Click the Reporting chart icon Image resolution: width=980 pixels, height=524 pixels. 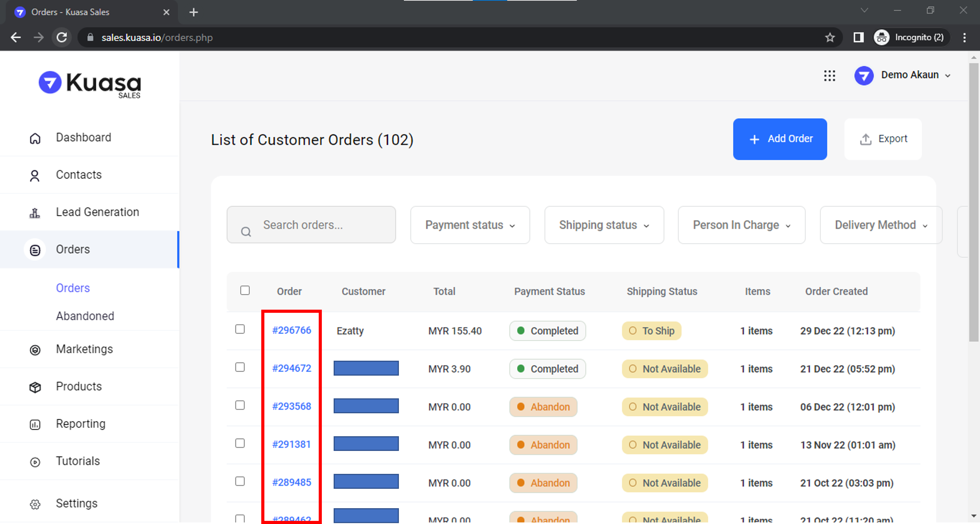(x=35, y=424)
